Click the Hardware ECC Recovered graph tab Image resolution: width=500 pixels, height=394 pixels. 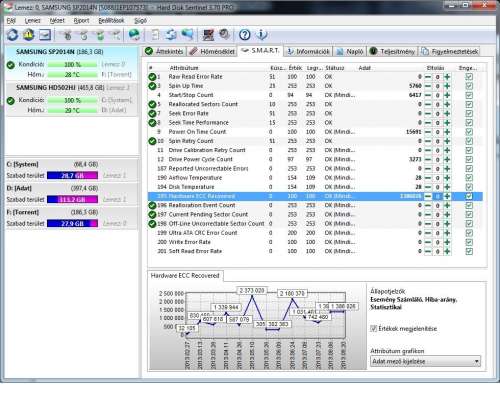(x=185, y=276)
